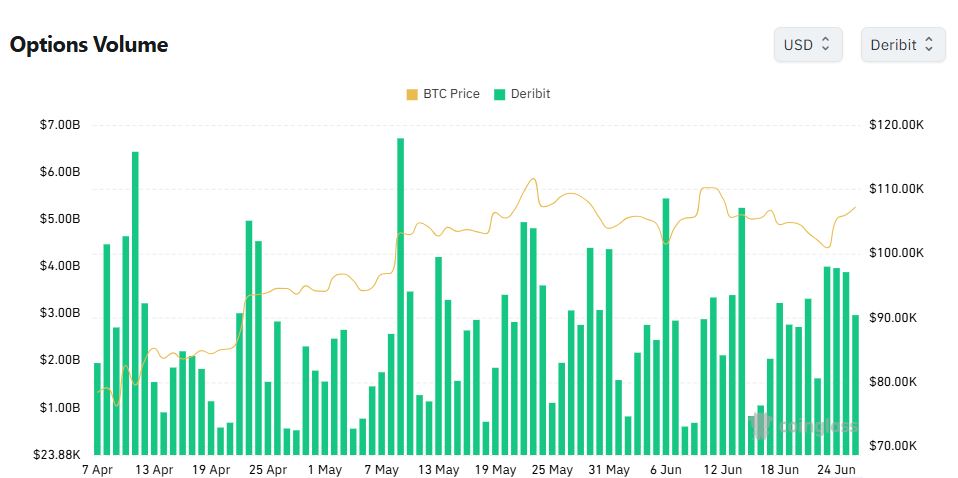
Task: Select the tallest bar in early May
Action: [400, 296]
